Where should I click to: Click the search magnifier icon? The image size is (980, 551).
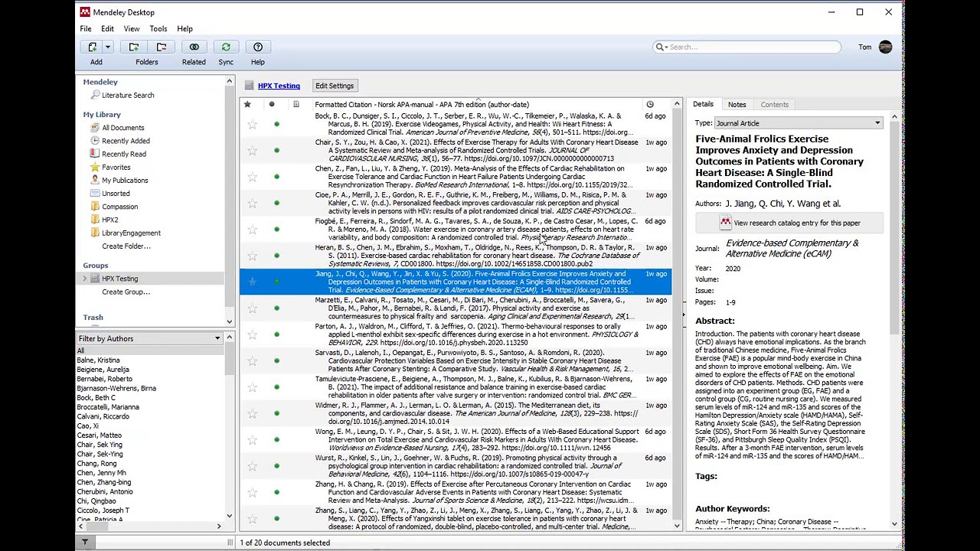pyautogui.click(x=659, y=47)
